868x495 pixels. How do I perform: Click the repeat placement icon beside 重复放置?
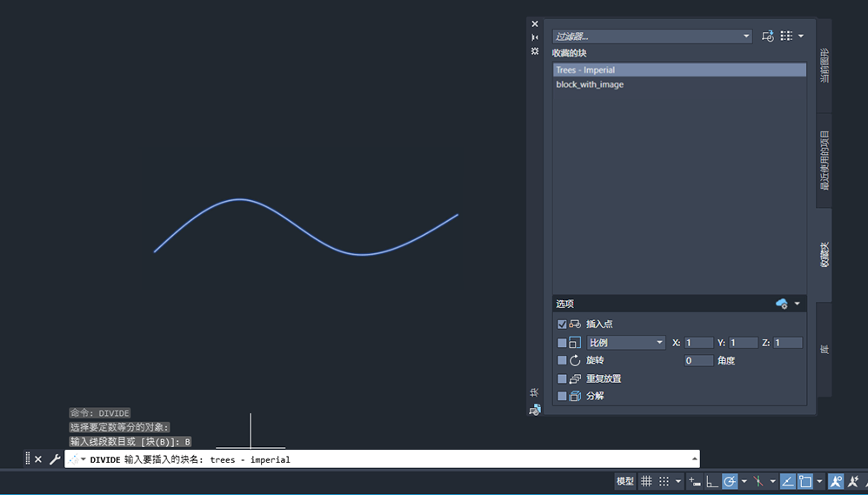[x=575, y=378]
